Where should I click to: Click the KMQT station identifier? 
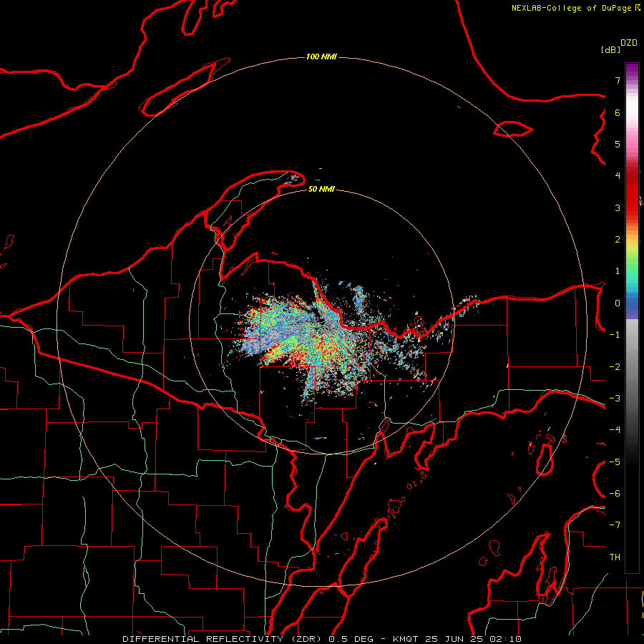click(x=406, y=639)
